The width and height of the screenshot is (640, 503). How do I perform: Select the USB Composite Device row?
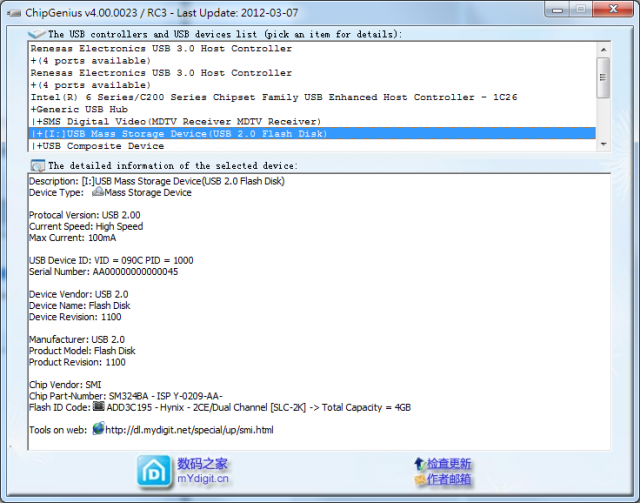coord(312,146)
